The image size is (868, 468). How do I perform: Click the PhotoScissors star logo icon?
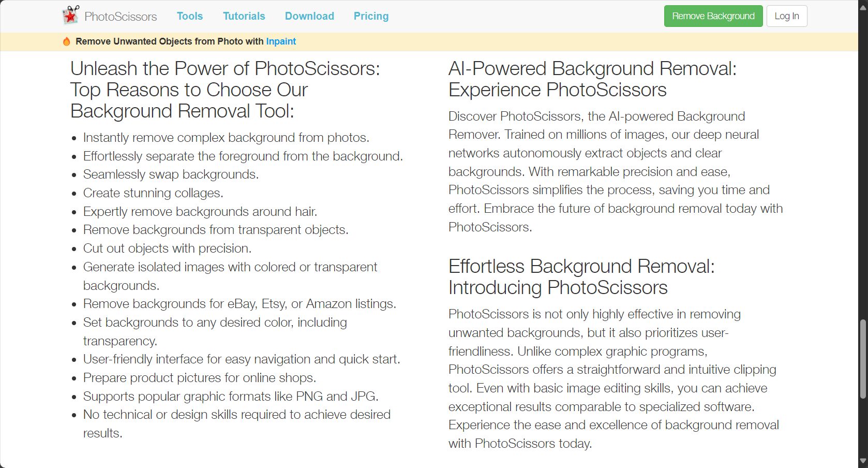click(x=71, y=16)
